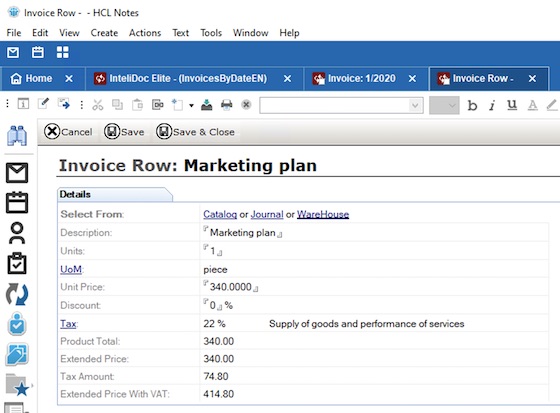This screenshot has height=413, width=560.
Task: Click the save to disk icon
Action: [x=206, y=105]
